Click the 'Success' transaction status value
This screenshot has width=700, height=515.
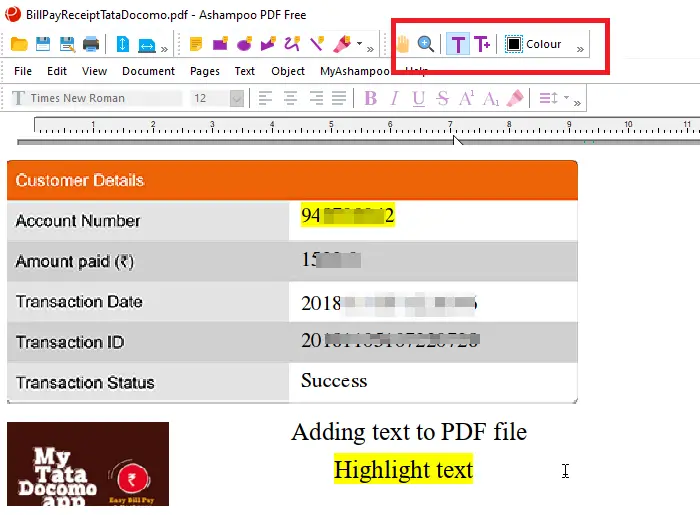coord(334,381)
